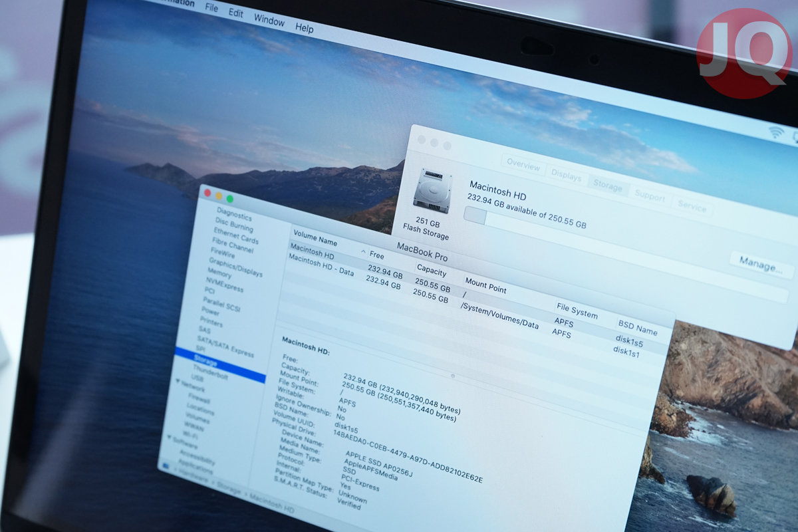Click the Manage... button
Image resolution: width=798 pixels, height=532 pixels.
[761, 264]
